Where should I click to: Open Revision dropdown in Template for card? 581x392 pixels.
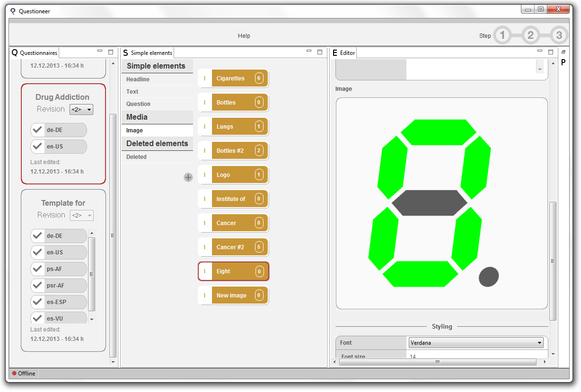tap(81, 216)
